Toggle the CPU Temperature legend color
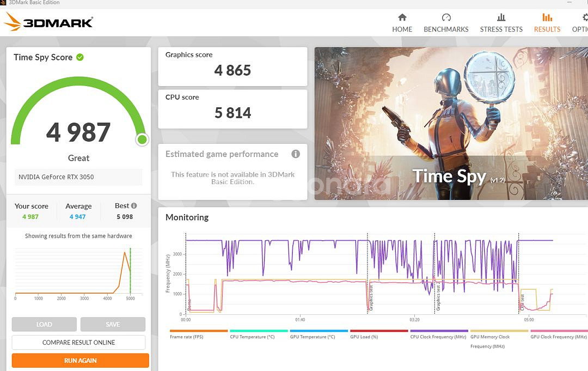This screenshot has height=371, width=588. pos(259,331)
